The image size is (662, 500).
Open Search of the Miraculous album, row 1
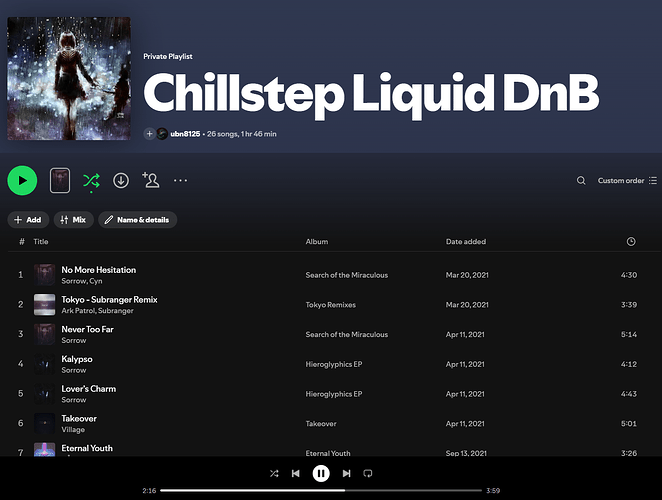(x=347, y=275)
